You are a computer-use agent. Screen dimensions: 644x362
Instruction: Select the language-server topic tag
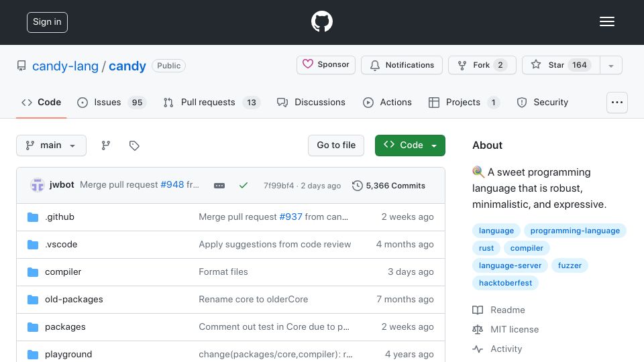coord(510,265)
